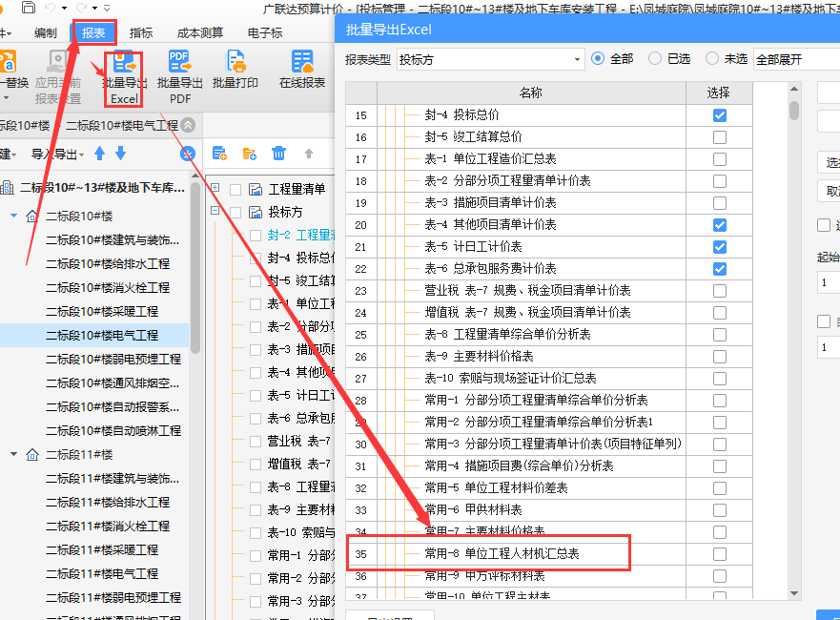Select 二标段10#楼采暖工程 in tree
This screenshot has width=840, height=620.
pos(102,311)
